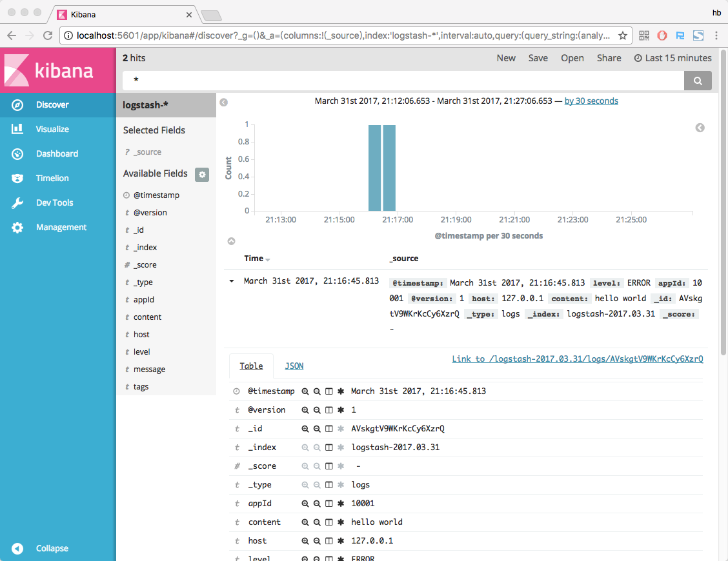Toggle _id column in table
Screen dimensions: 728x561
pyautogui.click(x=329, y=429)
